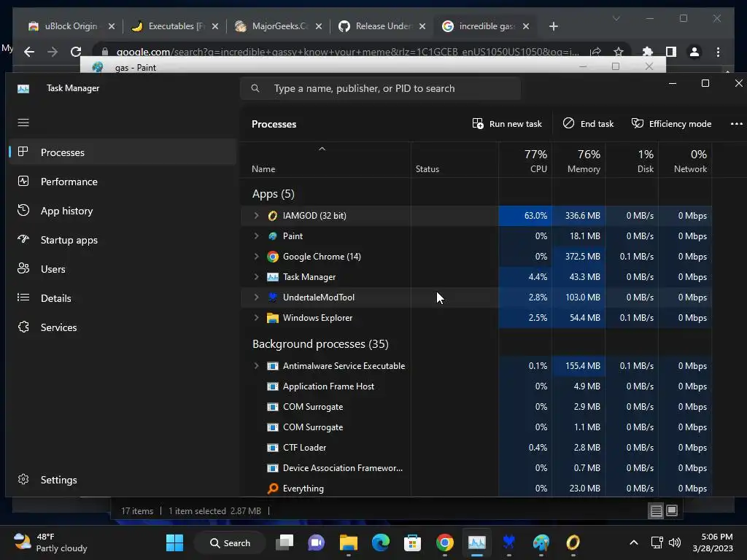This screenshot has height=560, width=747.
Task: Click the Everything search process icon
Action: [x=273, y=488]
